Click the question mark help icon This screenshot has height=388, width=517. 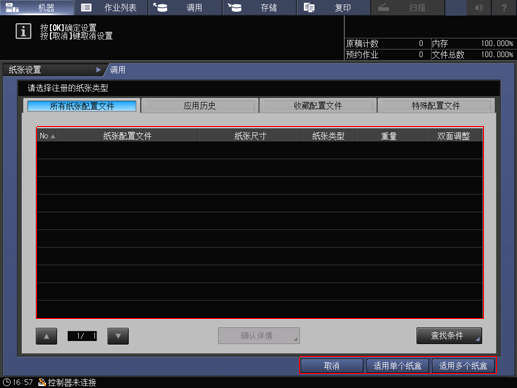pos(504,7)
